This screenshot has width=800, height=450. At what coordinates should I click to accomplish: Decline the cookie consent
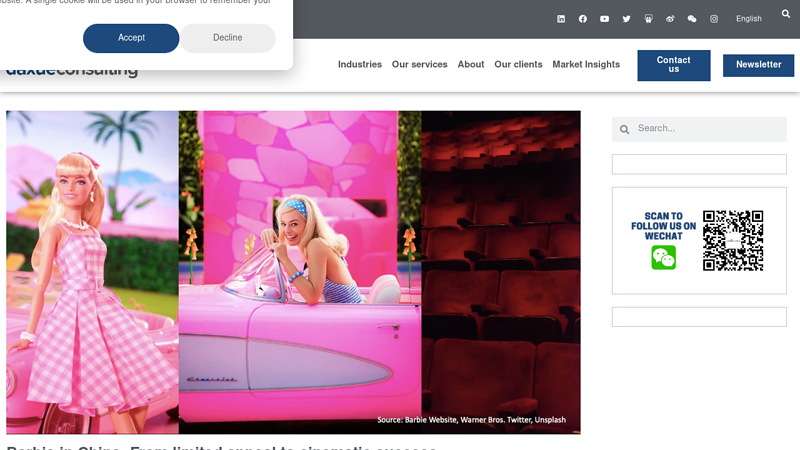tap(228, 38)
